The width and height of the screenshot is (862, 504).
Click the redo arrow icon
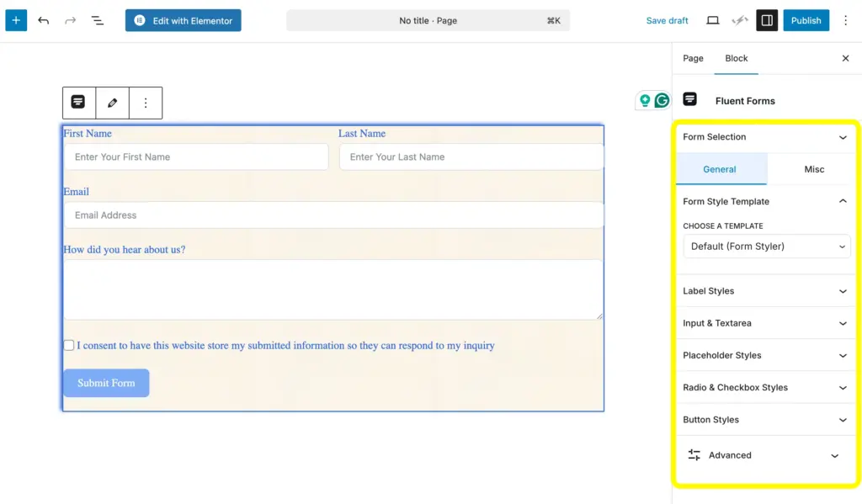click(x=71, y=20)
